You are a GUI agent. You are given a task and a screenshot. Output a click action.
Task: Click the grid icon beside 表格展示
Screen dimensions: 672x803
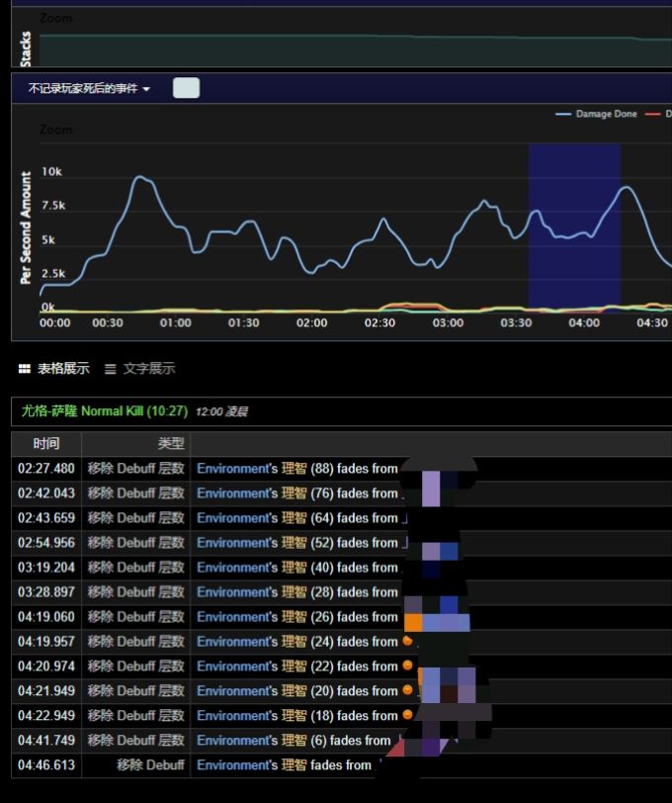click(x=25, y=369)
